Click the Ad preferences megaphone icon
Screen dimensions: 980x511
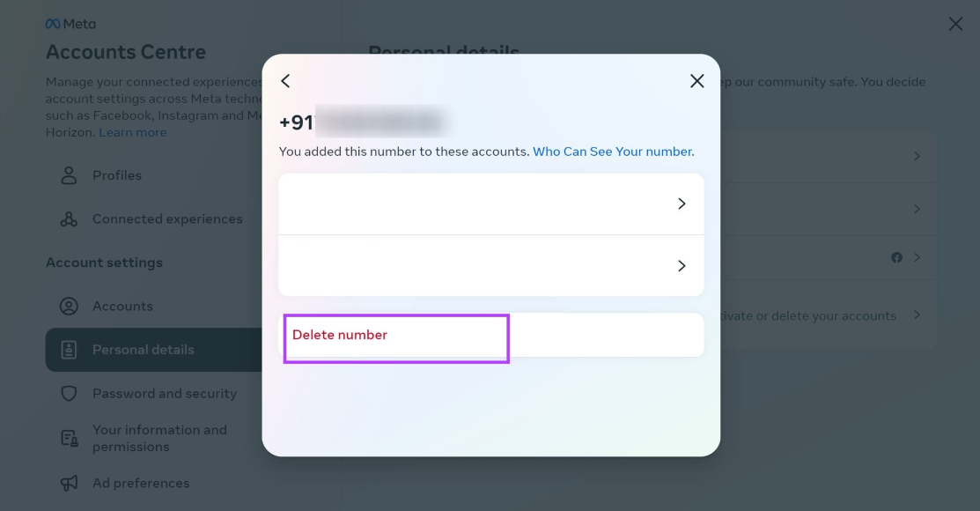(x=69, y=483)
